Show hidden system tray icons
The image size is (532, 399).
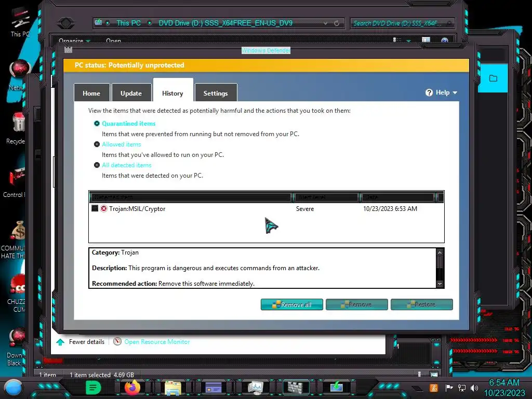coord(417,388)
